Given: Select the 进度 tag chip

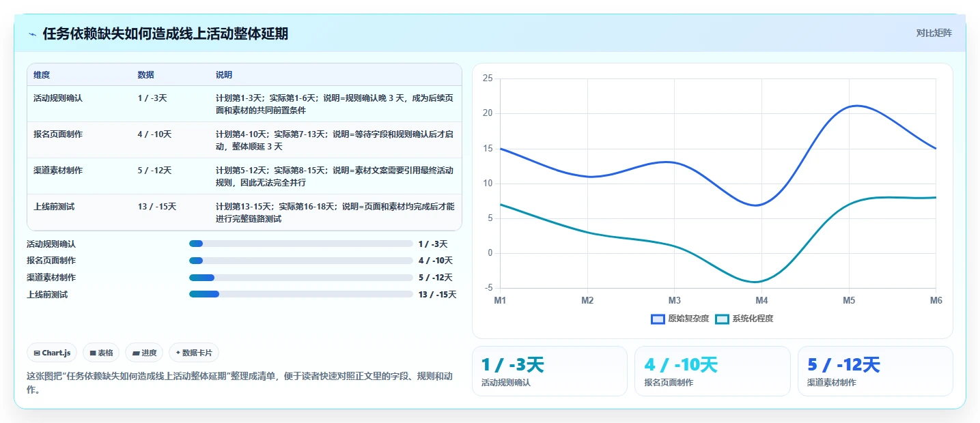Looking at the screenshot, I should 144,353.
